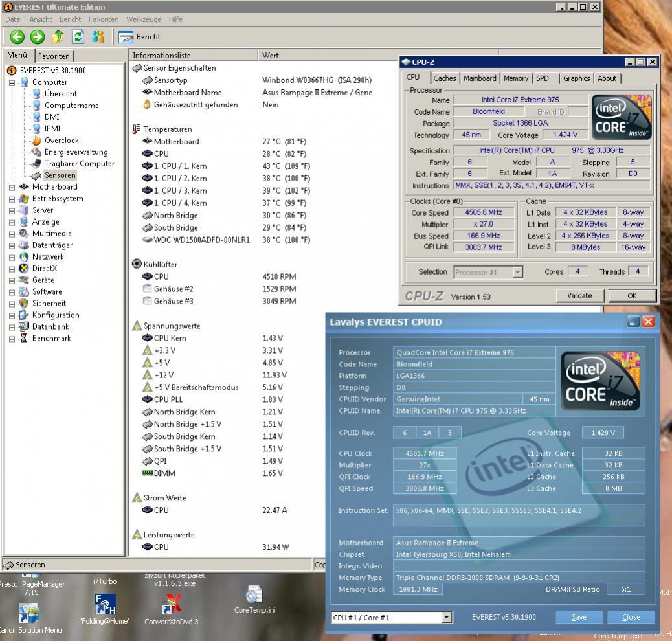This screenshot has width=672, height=641.
Task: Open the CPU #1 / Core #1 dropdown
Action: pos(392,618)
